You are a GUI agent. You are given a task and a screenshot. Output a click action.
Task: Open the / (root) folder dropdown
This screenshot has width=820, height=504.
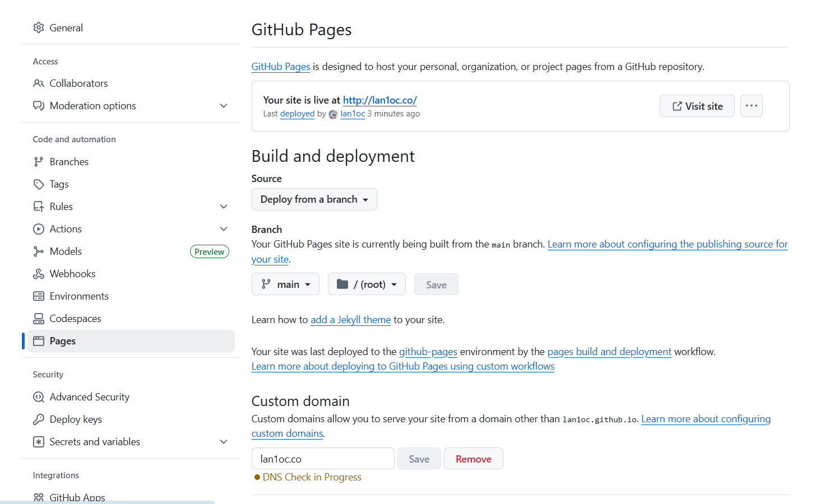coord(367,284)
